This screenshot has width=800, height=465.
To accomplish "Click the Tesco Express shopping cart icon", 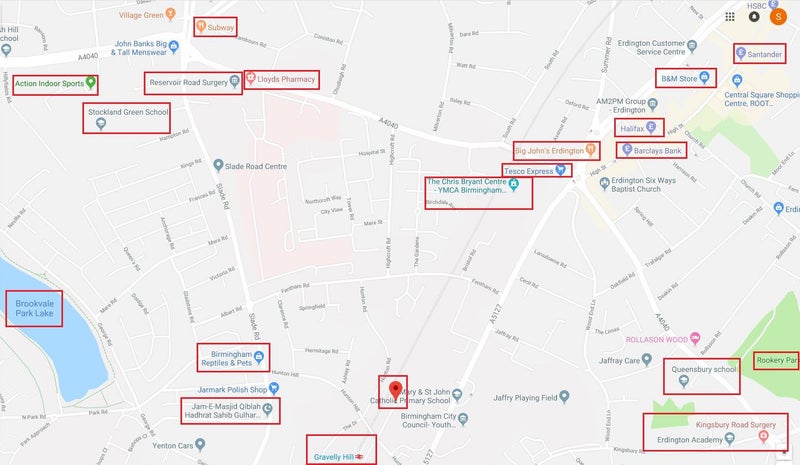I will coord(560,170).
